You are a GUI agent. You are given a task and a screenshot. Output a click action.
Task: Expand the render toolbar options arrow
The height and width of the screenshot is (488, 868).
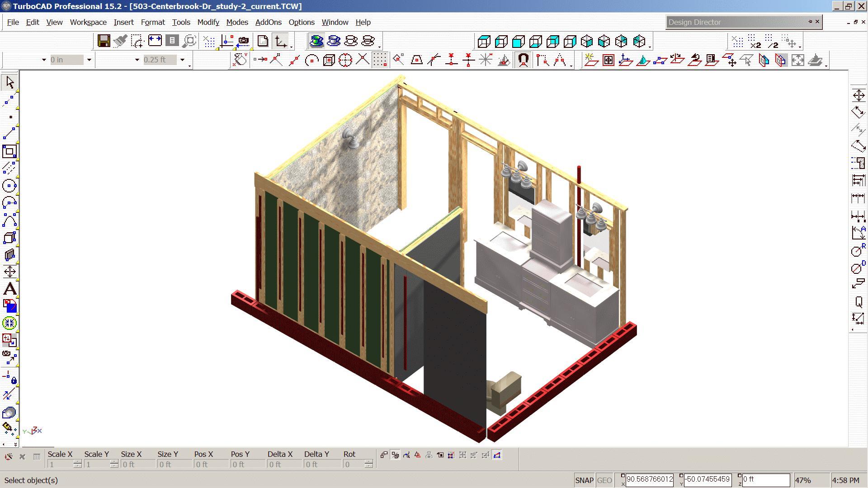(x=380, y=47)
